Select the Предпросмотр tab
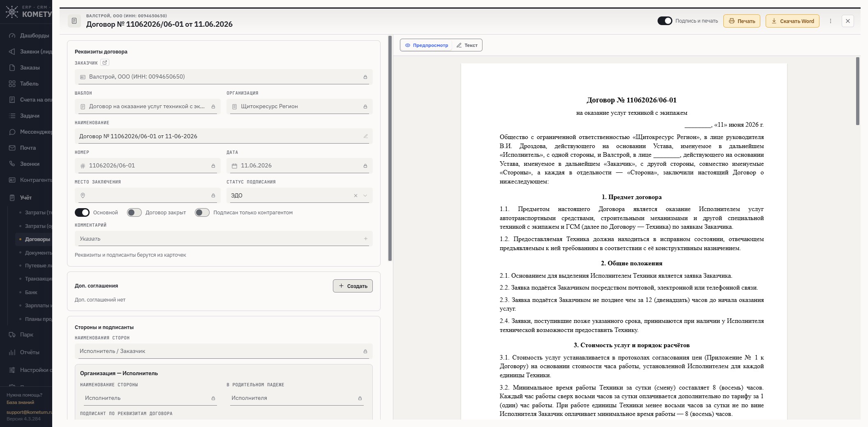This screenshot has width=868, height=427. 427,45
